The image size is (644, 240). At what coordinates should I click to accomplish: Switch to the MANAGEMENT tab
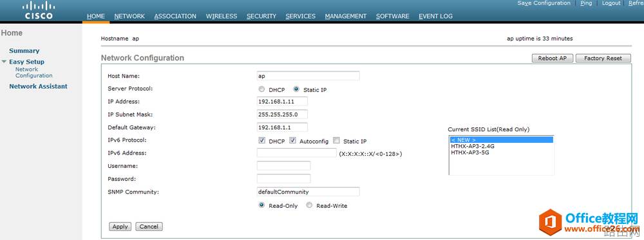click(x=345, y=17)
